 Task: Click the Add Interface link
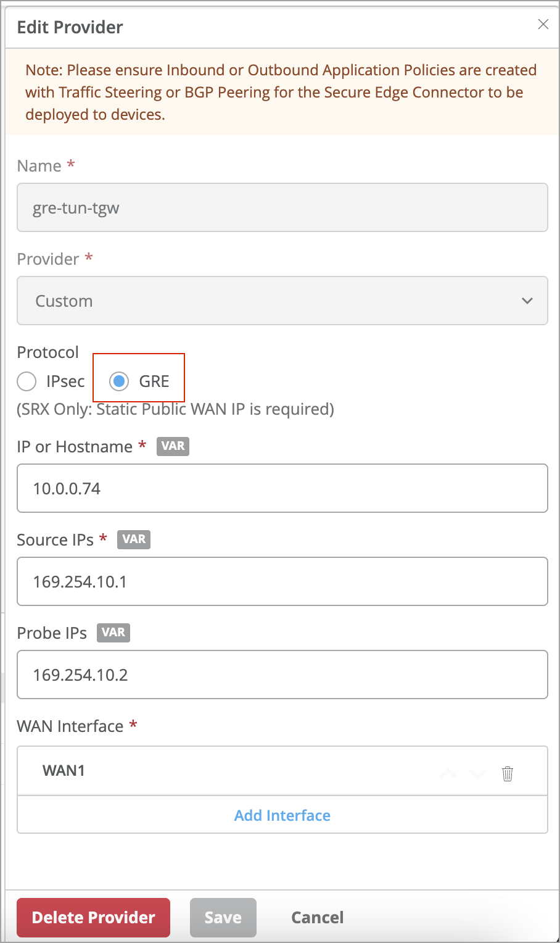tap(282, 815)
